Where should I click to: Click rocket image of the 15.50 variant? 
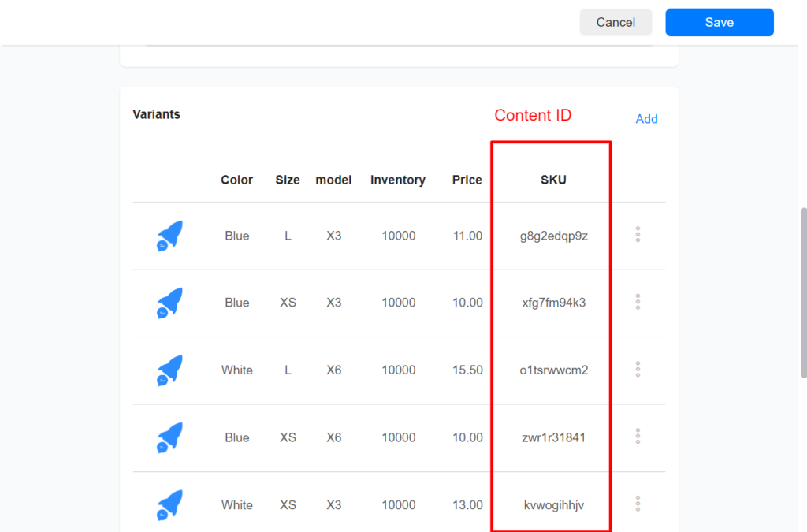[169, 370]
